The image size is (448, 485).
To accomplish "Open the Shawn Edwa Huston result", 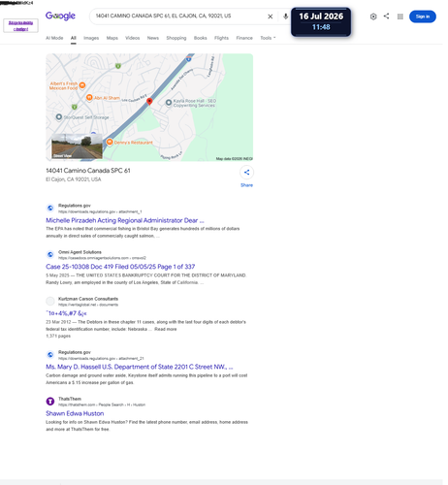I will [x=75, y=413].
